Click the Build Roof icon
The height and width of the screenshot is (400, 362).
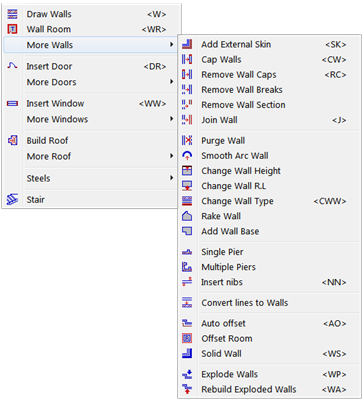coord(12,141)
